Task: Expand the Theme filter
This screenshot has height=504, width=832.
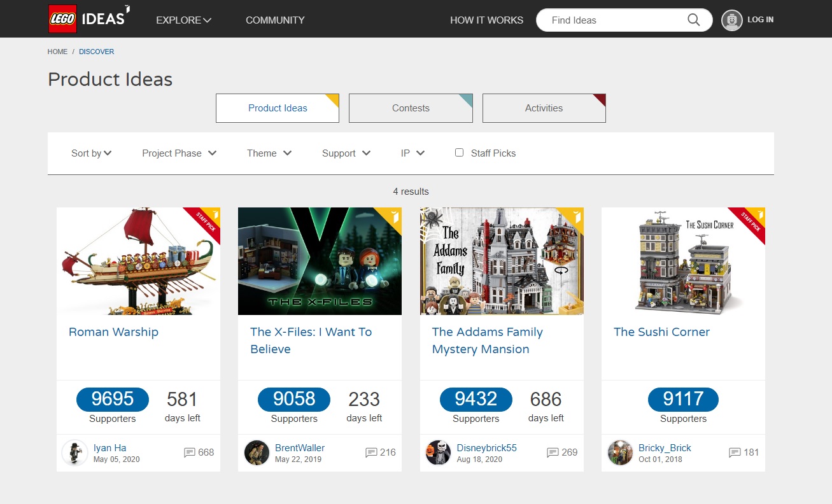Action: click(269, 153)
